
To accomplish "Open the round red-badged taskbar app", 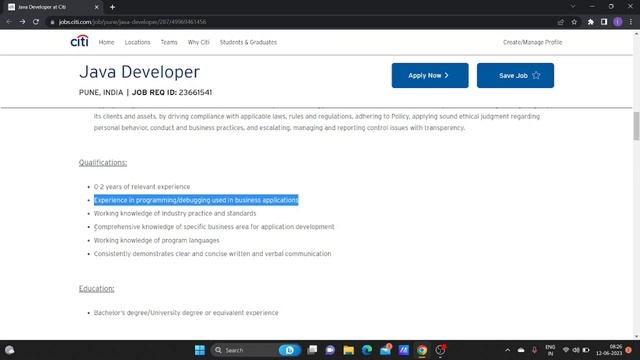I will click(x=440, y=350).
